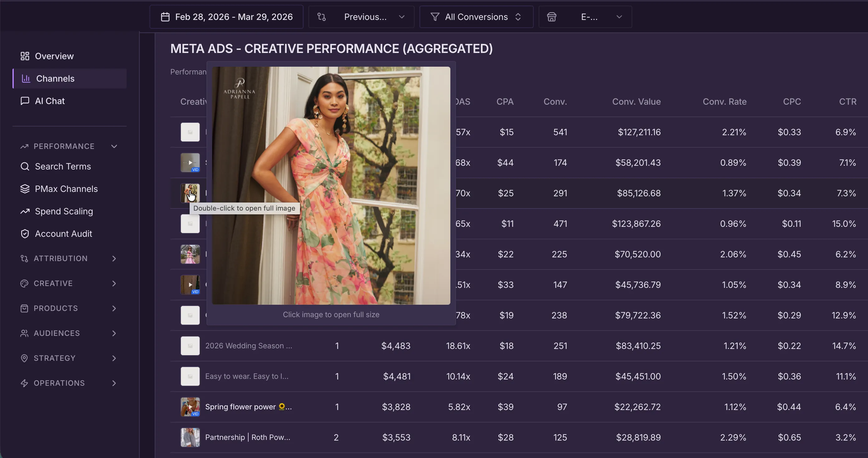868x458 pixels.
Task: Click the funnel filter icon
Action: coord(435,17)
